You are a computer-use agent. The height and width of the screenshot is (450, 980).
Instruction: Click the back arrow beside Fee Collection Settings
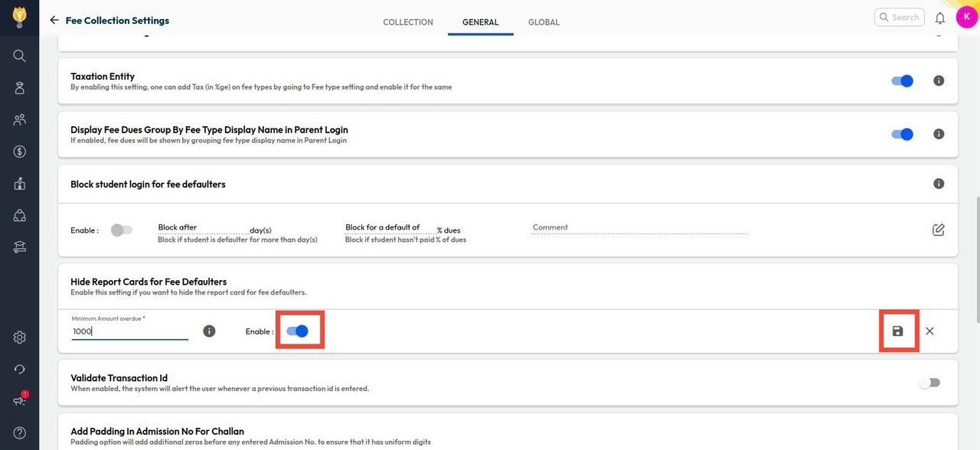tap(54, 21)
